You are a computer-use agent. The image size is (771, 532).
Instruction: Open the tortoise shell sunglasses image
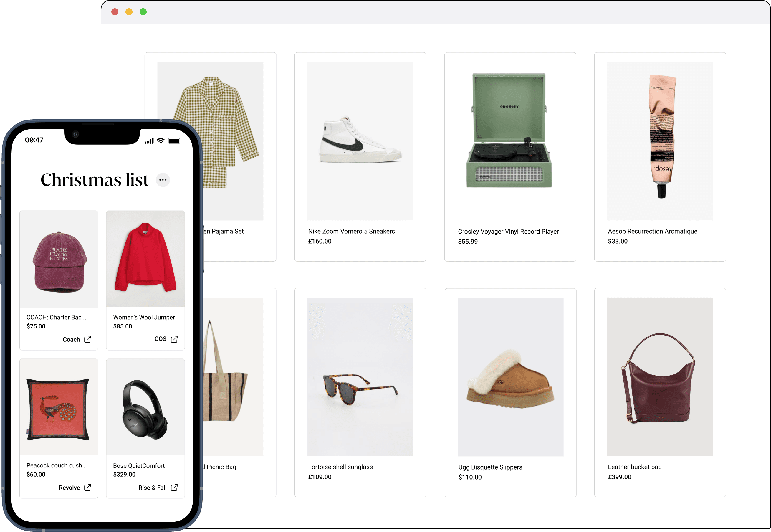point(360,377)
